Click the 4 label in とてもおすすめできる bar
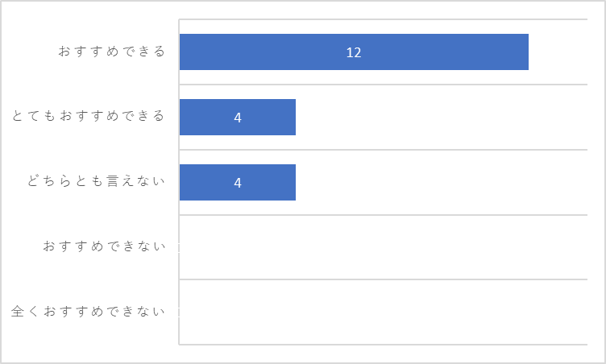 pos(238,118)
